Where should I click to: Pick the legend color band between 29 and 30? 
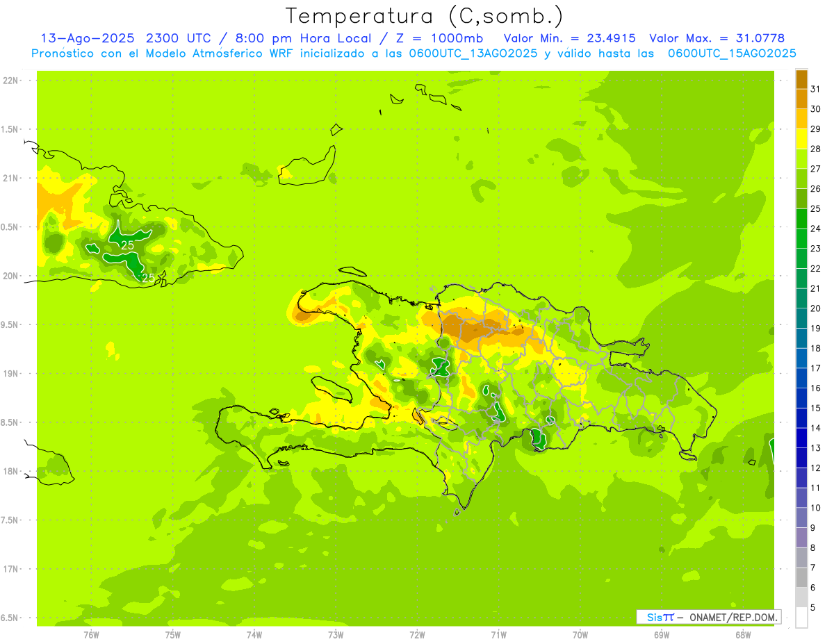tap(801, 119)
